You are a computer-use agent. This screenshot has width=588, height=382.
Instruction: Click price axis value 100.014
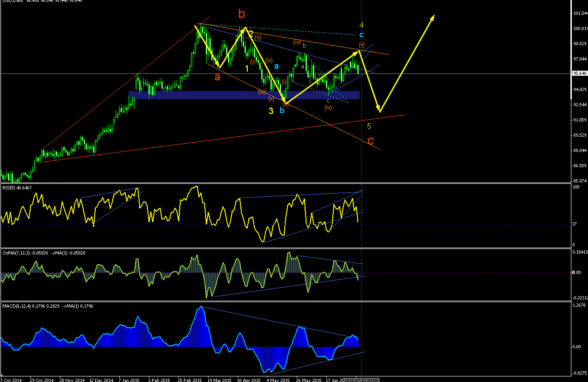point(580,29)
